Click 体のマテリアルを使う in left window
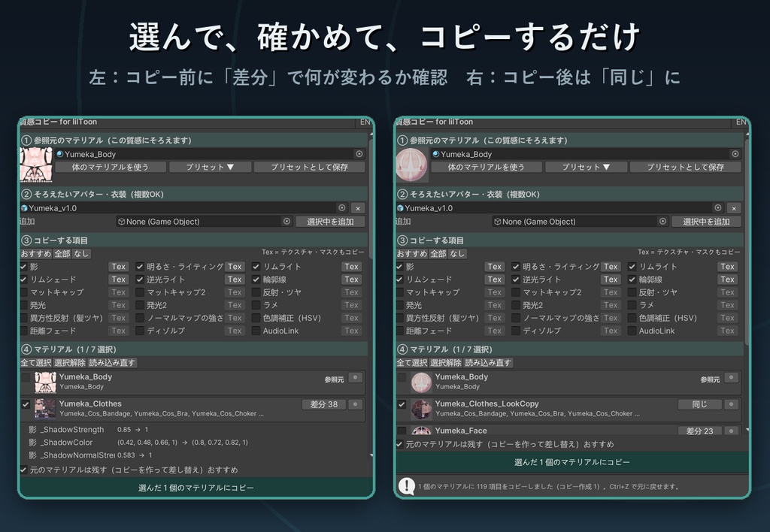Viewport: 770px width, 532px height. click(110, 167)
